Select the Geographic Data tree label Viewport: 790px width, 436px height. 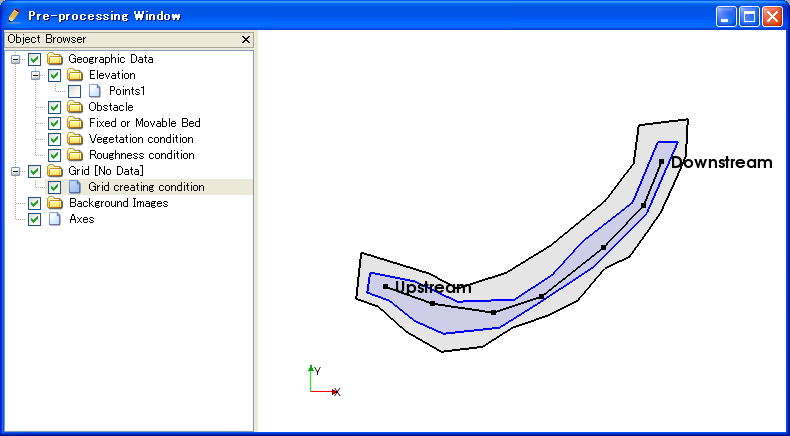click(111, 59)
